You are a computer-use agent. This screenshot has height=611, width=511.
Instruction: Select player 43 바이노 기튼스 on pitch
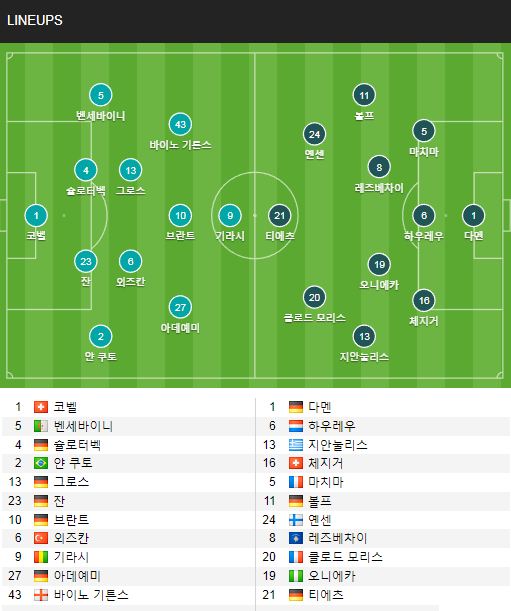tap(180, 124)
